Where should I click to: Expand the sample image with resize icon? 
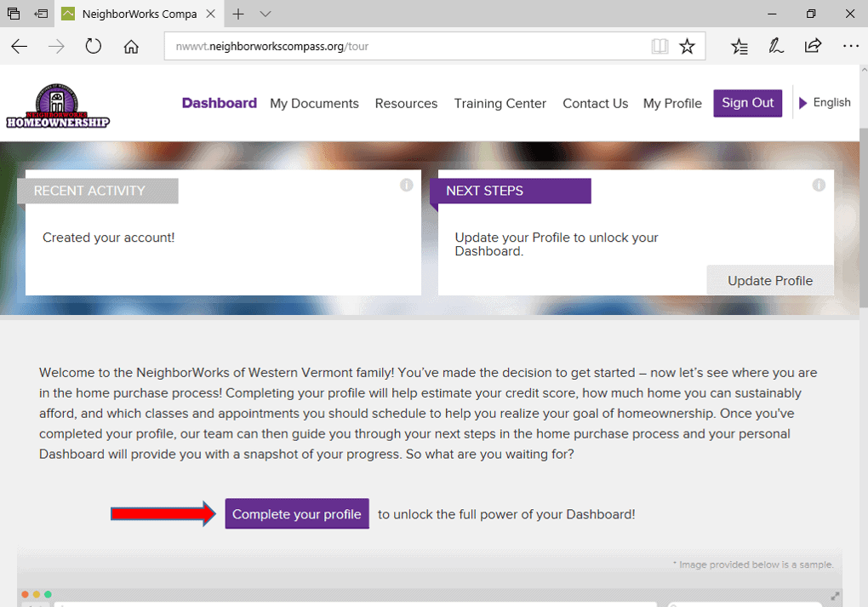click(x=835, y=597)
